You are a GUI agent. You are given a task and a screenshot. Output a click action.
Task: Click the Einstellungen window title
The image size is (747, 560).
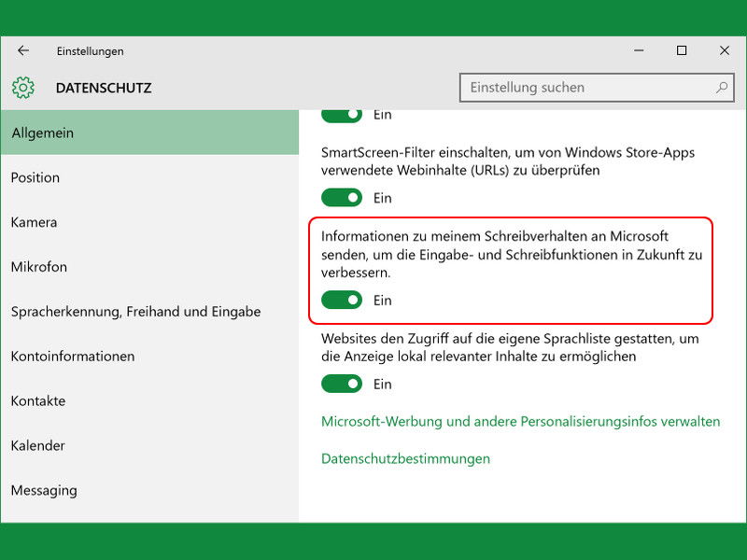click(x=90, y=51)
